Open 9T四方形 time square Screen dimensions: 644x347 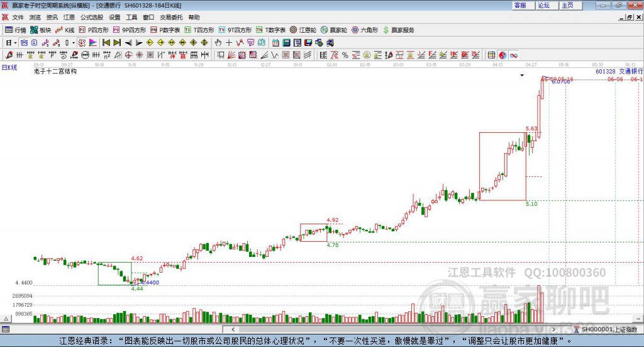pyautogui.click(x=235, y=30)
